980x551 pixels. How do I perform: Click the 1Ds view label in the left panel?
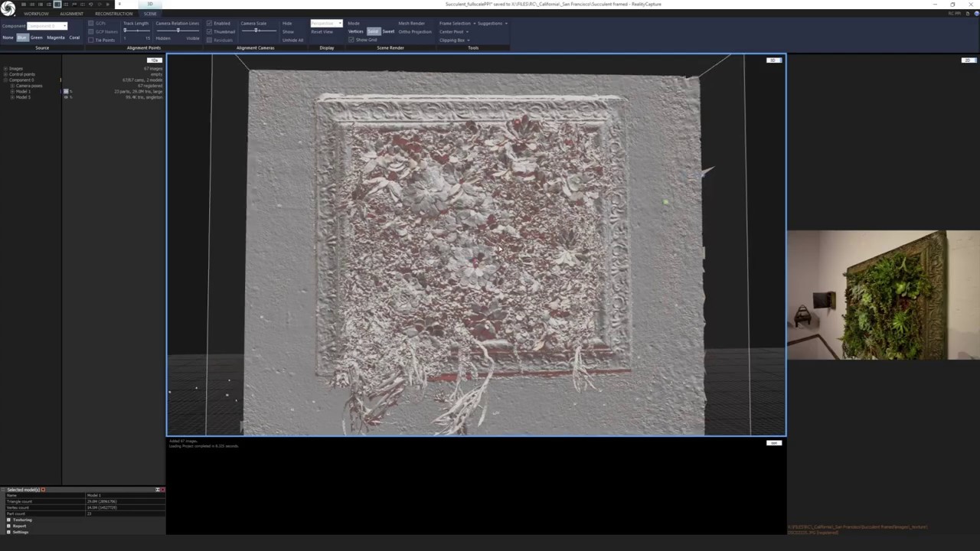point(154,60)
